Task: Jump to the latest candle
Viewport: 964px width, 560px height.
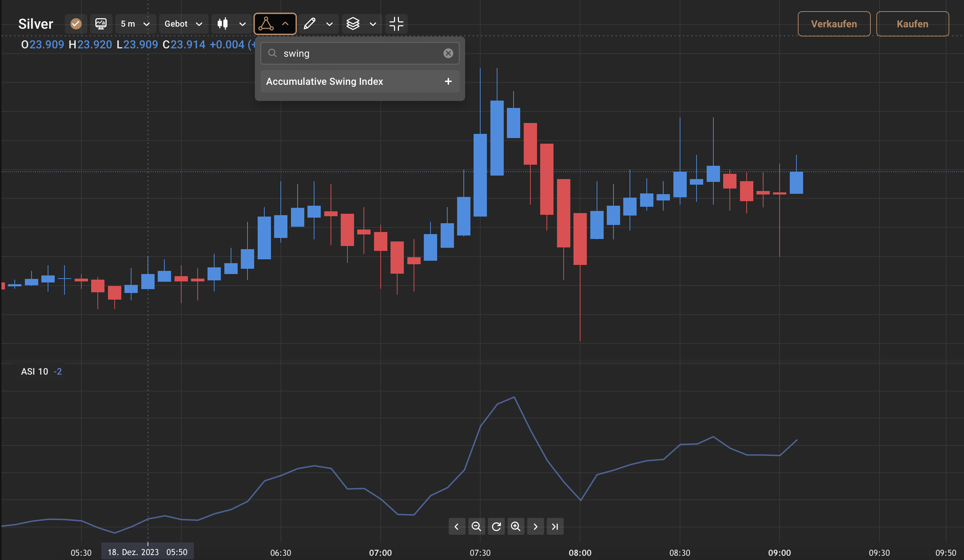Action: pos(555,527)
